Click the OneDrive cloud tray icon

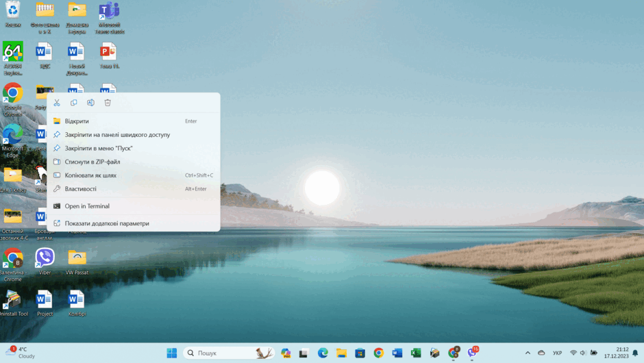point(541,353)
